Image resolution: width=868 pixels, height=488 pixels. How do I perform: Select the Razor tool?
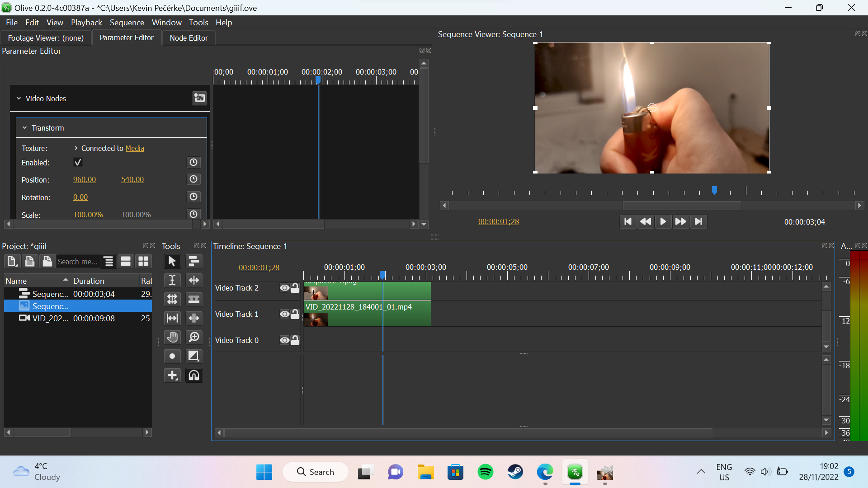pyautogui.click(x=193, y=299)
